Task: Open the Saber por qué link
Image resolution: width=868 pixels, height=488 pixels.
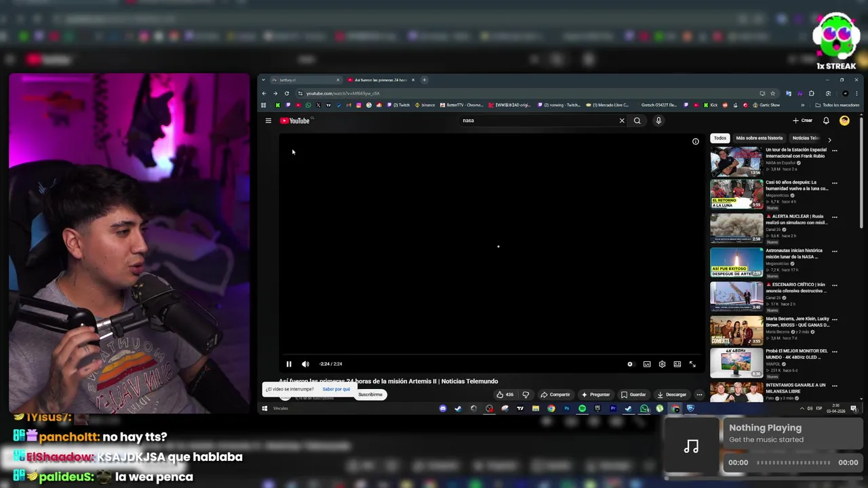Action: click(336, 389)
